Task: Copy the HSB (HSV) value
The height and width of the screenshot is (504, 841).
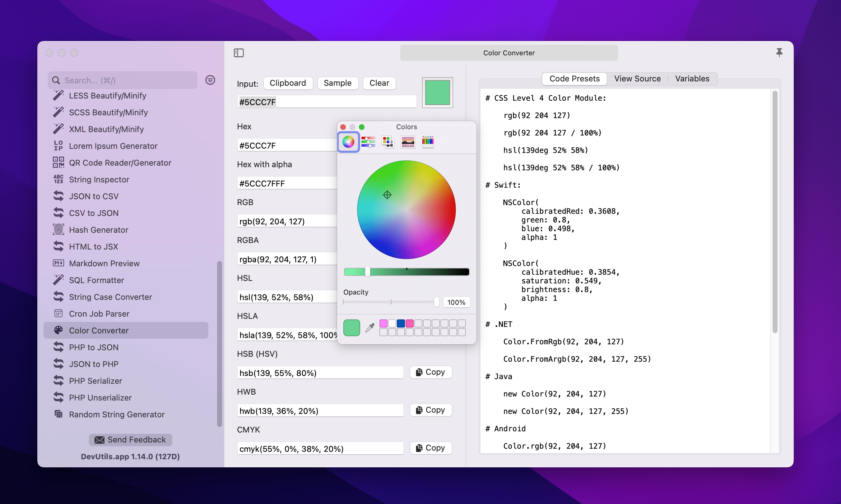Action: 431,372
